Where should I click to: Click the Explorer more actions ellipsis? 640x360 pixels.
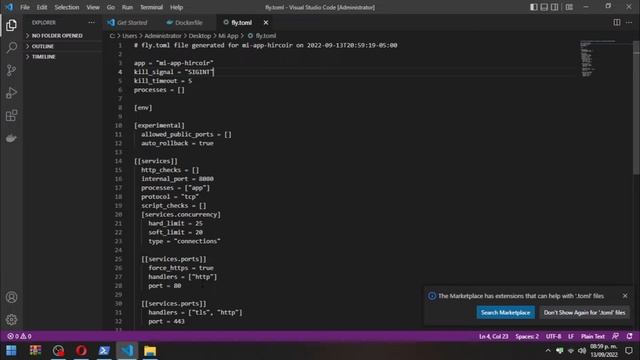91,22
